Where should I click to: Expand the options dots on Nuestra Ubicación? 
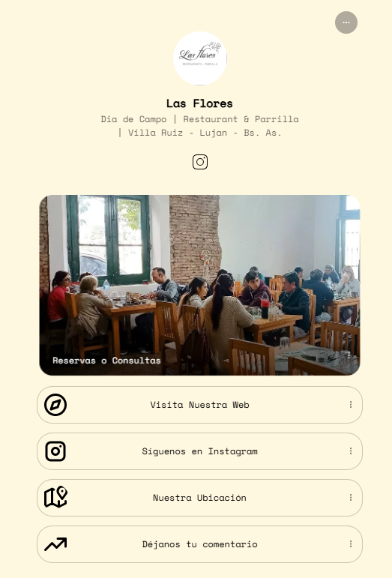tap(350, 498)
